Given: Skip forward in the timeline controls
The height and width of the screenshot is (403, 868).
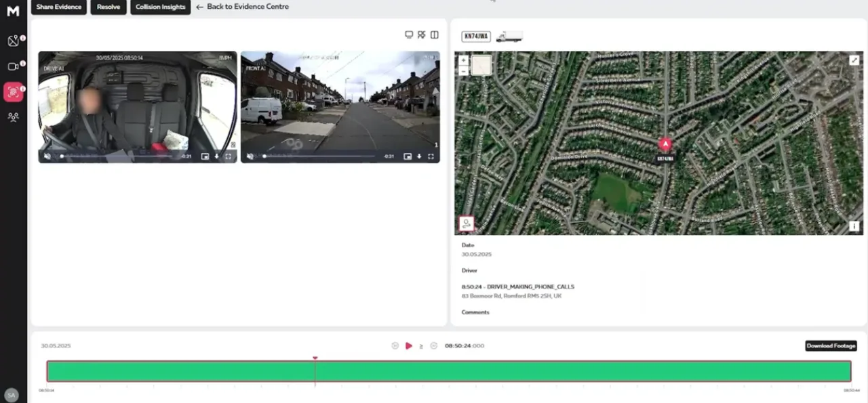Looking at the screenshot, I should [434, 346].
